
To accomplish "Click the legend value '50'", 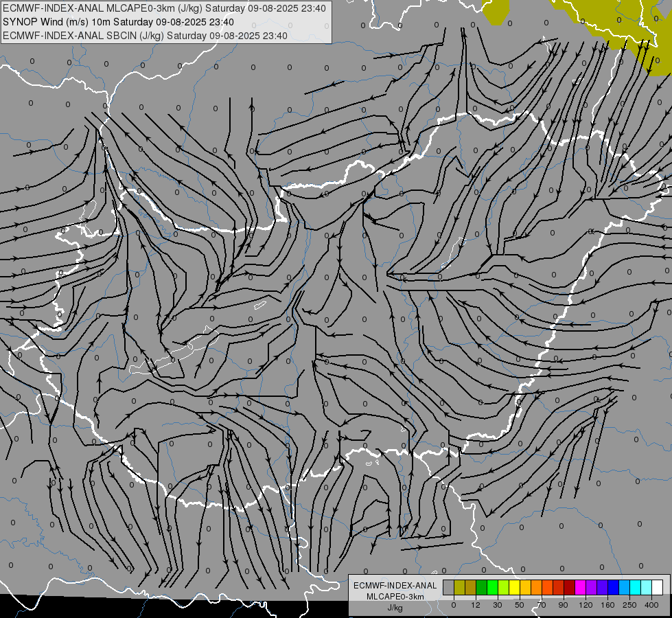I will point(520,605).
